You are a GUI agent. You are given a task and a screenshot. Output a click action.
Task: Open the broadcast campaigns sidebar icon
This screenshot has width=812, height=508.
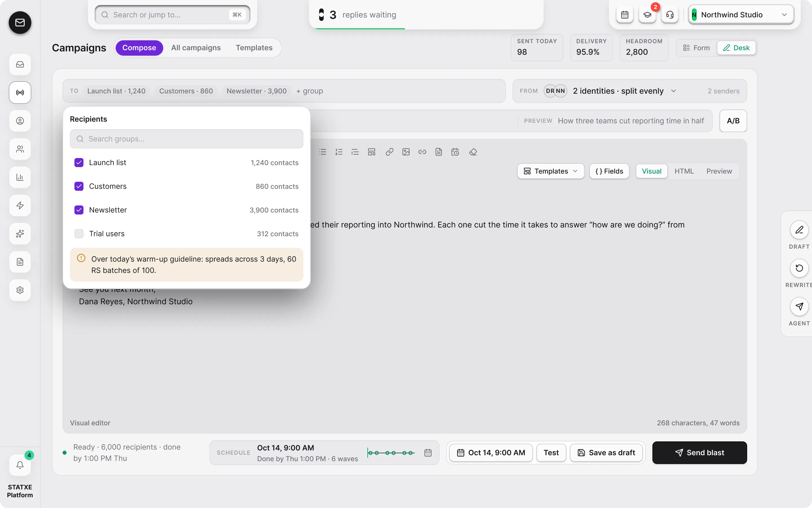tap(20, 92)
